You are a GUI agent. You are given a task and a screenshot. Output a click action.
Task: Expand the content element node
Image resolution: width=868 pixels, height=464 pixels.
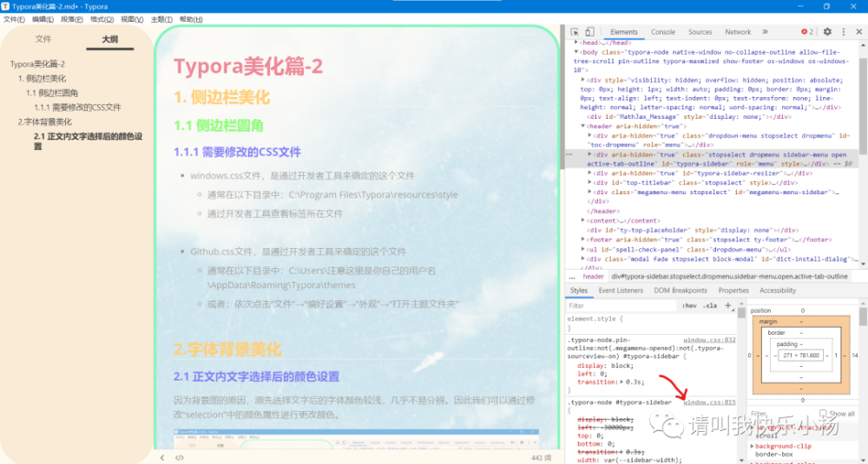[x=583, y=220]
